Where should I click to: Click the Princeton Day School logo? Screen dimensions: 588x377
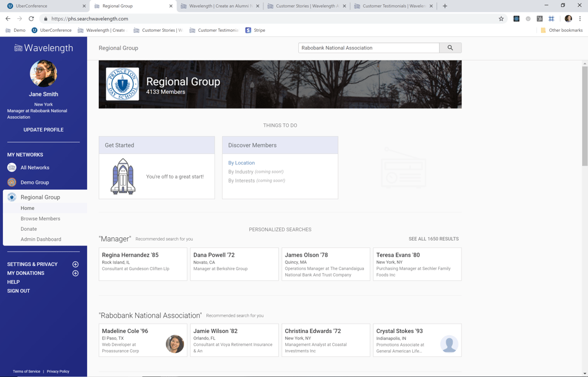tap(122, 84)
